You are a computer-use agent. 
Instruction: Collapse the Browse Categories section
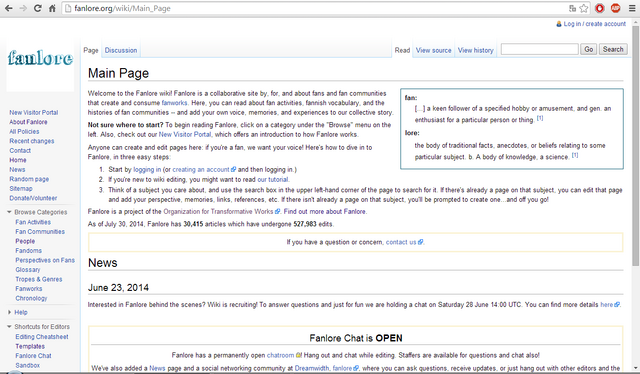tap(9, 212)
